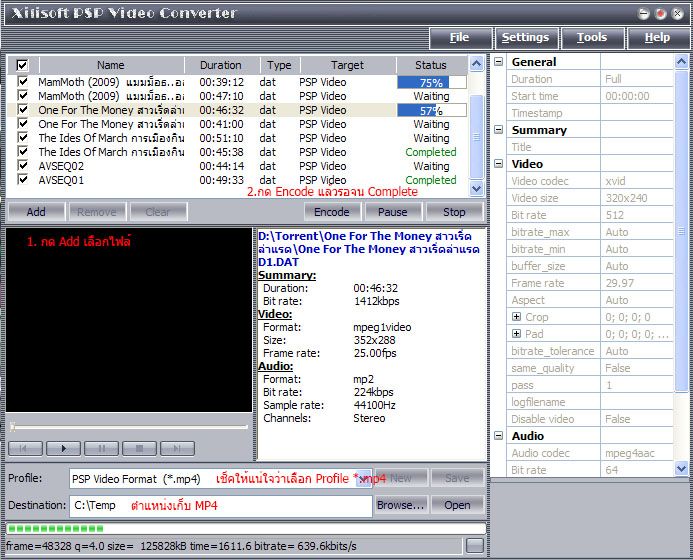693x560 pixels.
Task: Uncheck The Ides Of March 00:51:10 file
Action: click(23, 137)
